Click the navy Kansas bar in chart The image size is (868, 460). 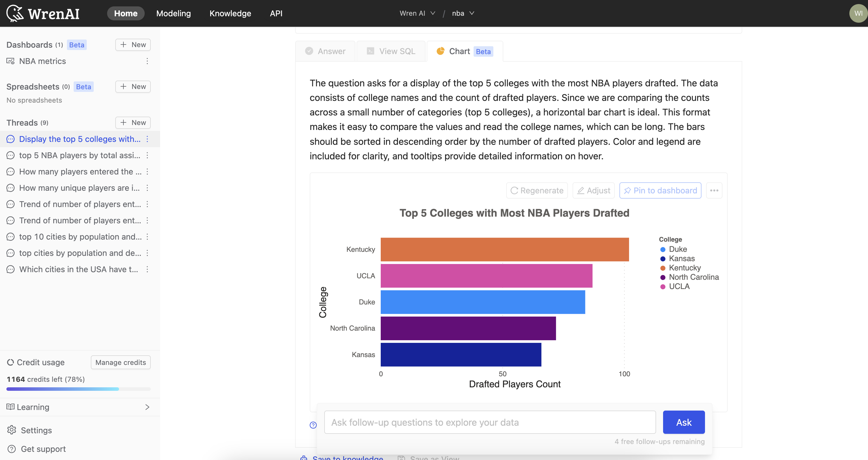(460, 354)
